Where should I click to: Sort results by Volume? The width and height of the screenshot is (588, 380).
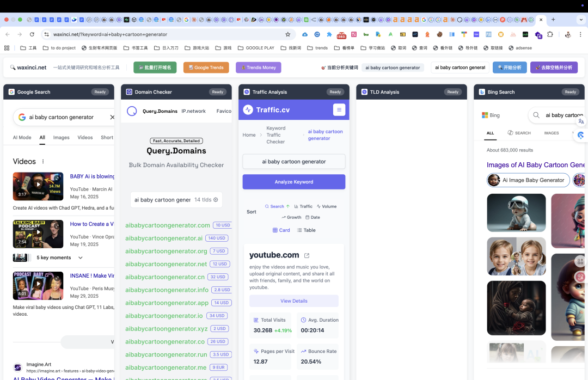coord(326,206)
